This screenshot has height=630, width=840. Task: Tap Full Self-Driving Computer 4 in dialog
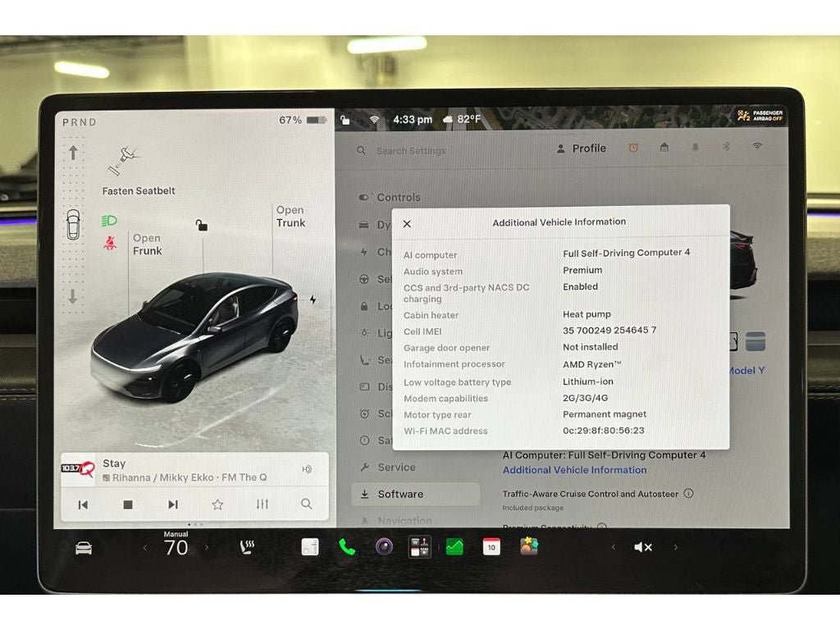626,253
